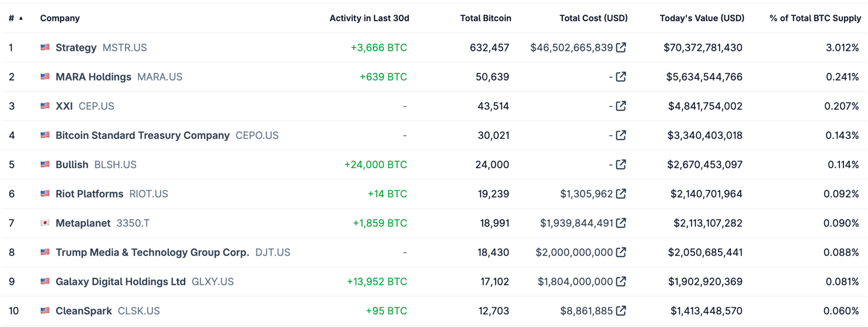The image size is (868, 327).
Task: Click the Company column header
Action: [60, 18]
